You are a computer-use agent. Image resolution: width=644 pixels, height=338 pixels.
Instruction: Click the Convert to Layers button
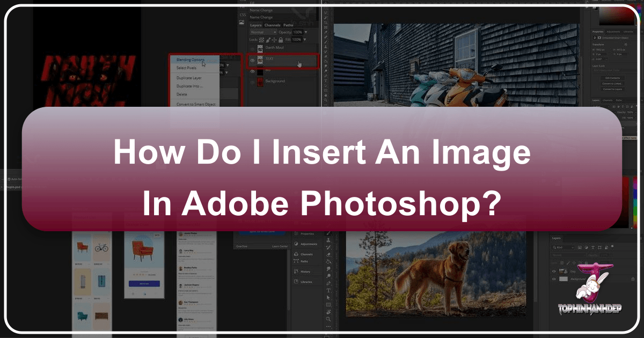pos(612,89)
